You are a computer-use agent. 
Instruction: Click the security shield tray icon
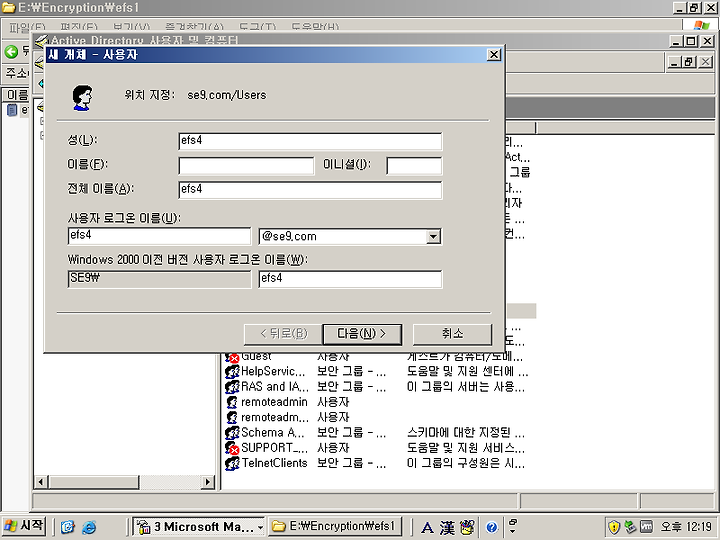tap(614, 527)
